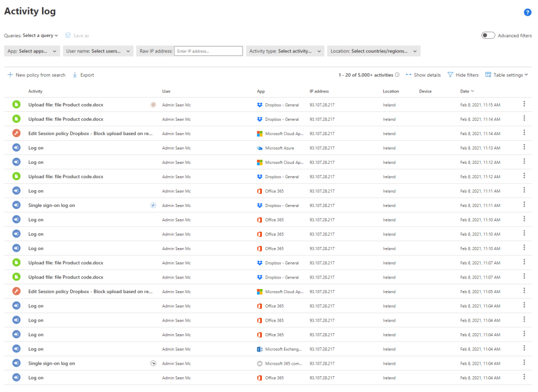Click the info icon beside activities count

(x=397, y=75)
